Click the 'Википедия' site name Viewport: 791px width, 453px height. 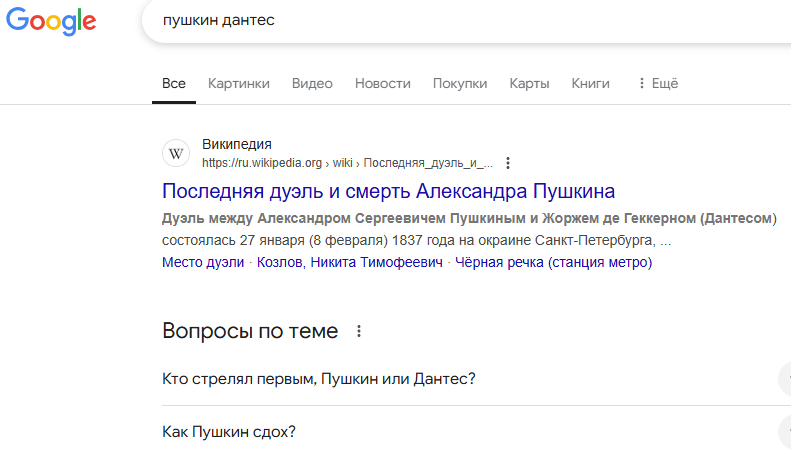(237, 144)
